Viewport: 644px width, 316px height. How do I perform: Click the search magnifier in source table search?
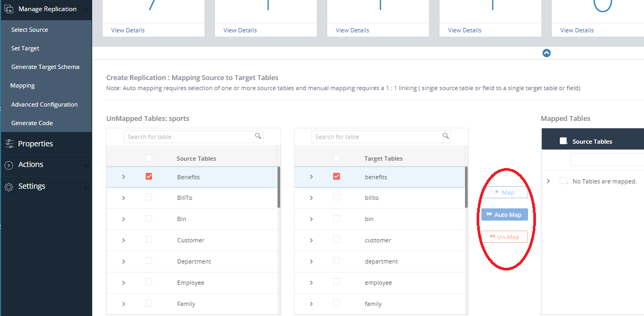[x=258, y=136]
